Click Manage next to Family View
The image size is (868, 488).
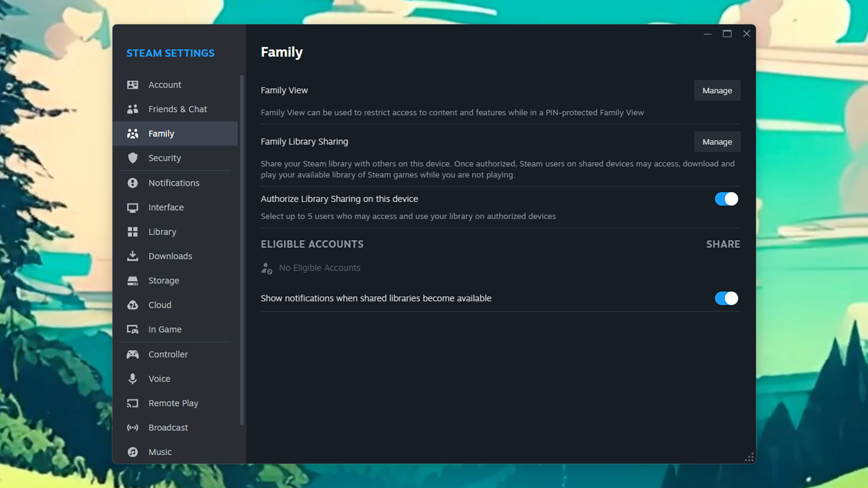[717, 90]
